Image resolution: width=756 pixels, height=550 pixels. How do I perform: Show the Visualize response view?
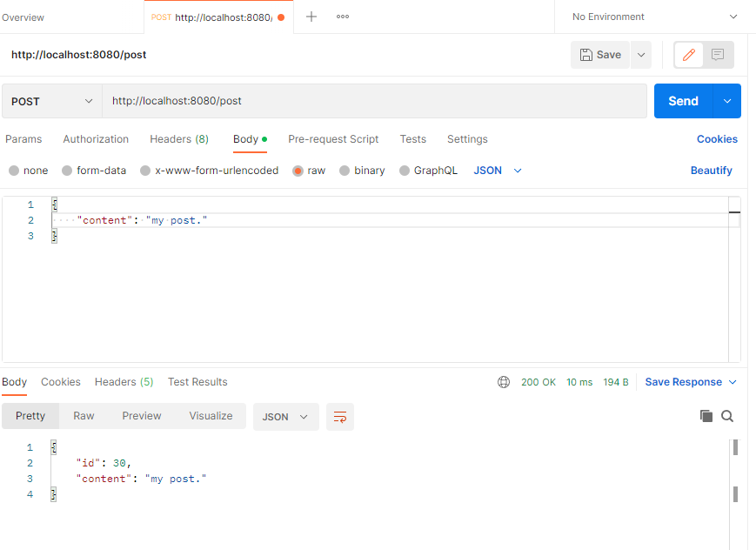pyautogui.click(x=211, y=416)
